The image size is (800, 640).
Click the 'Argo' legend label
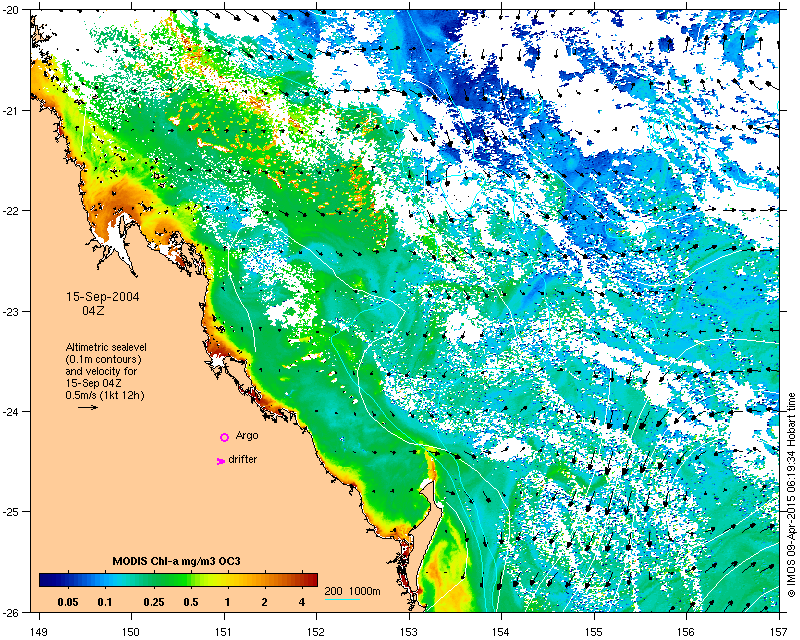click(x=247, y=436)
